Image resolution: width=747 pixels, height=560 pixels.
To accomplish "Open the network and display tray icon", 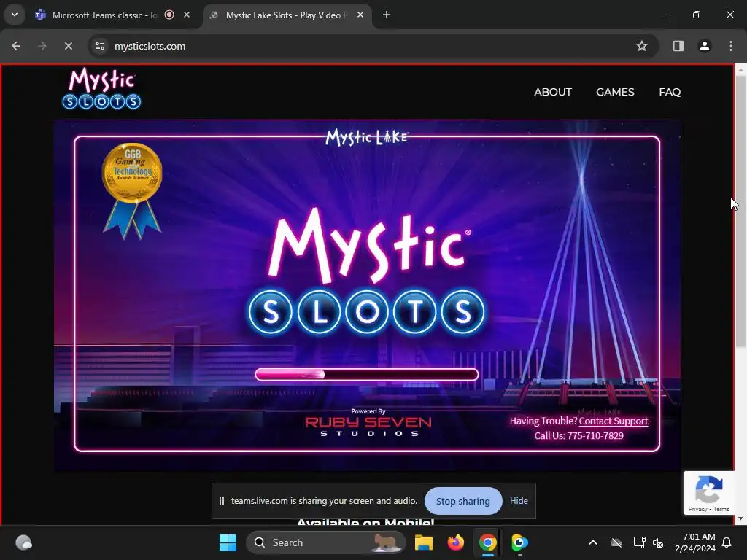I will tap(639, 542).
